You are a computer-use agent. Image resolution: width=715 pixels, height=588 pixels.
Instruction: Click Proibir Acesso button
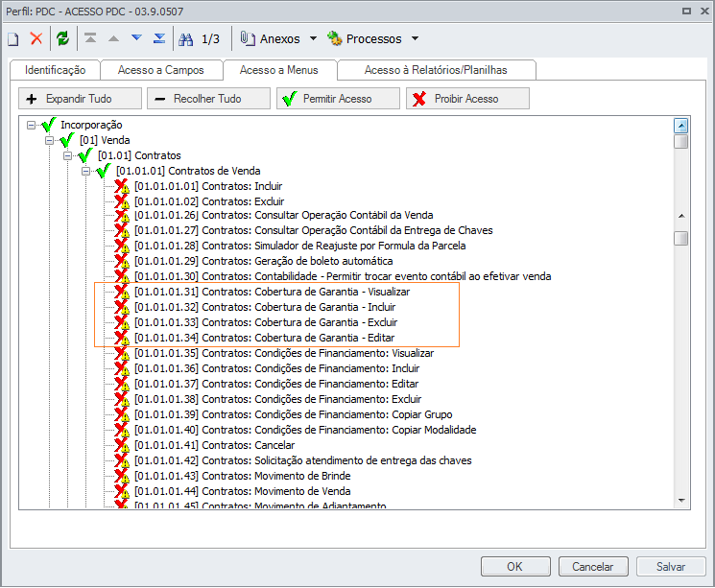[x=467, y=99]
